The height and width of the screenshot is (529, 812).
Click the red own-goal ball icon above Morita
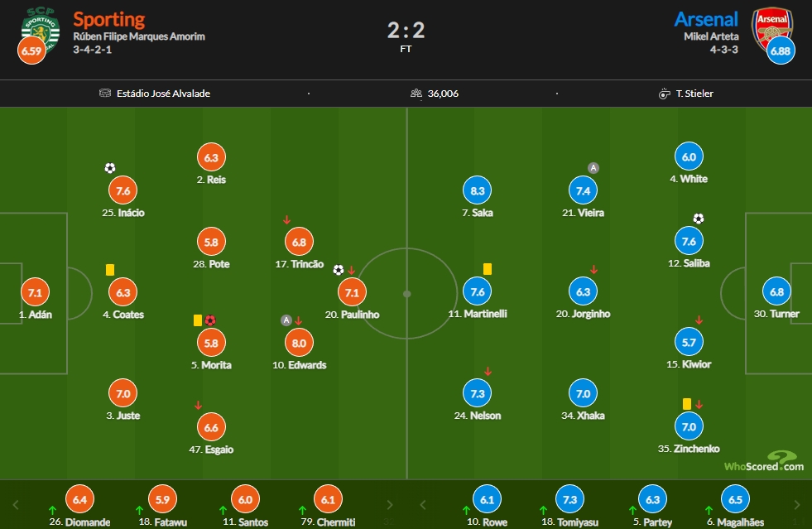tap(209, 320)
